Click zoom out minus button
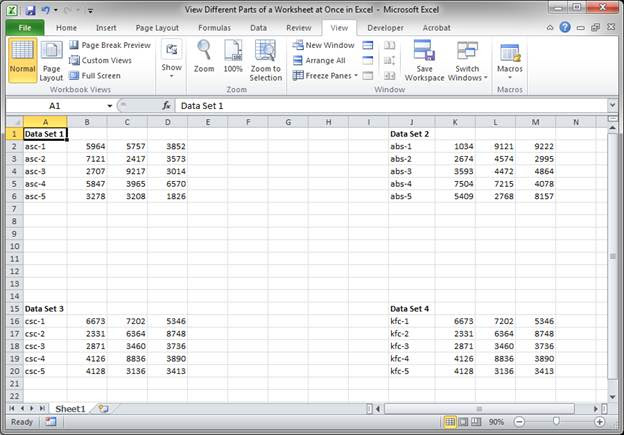Image resolution: width=624 pixels, height=435 pixels. click(x=519, y=422)
